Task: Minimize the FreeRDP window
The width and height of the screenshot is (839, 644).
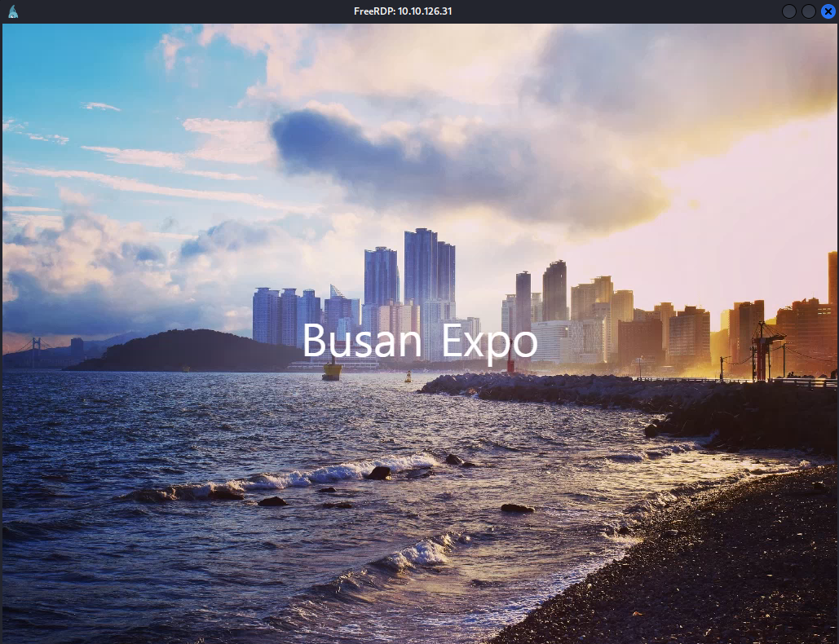Action: (x=788, y=11)
